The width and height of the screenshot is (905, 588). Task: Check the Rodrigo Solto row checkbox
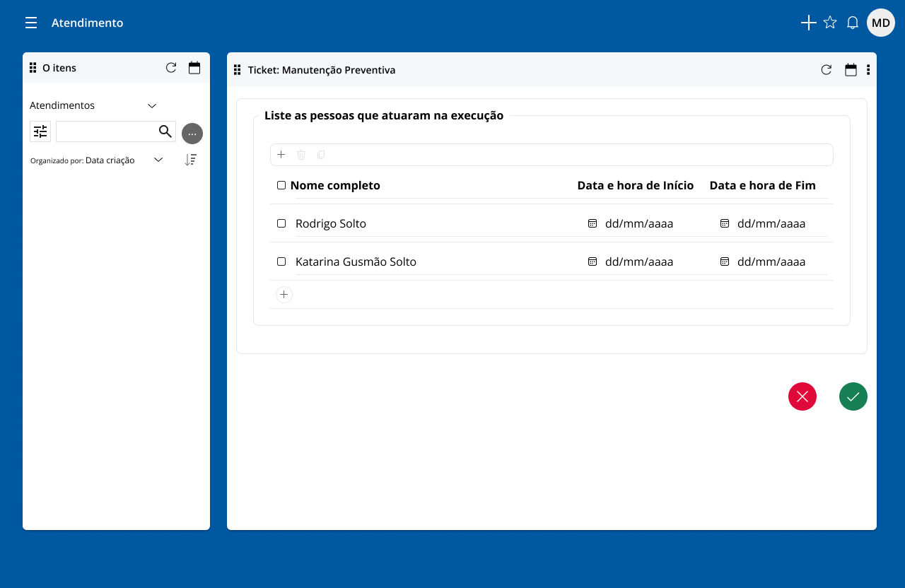pyautogui.click(x=281, y=223)
